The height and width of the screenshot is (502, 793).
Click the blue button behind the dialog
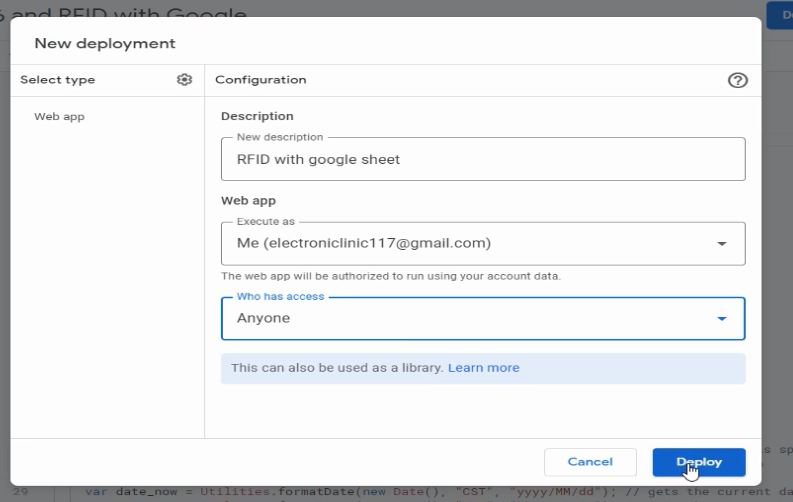780,15
